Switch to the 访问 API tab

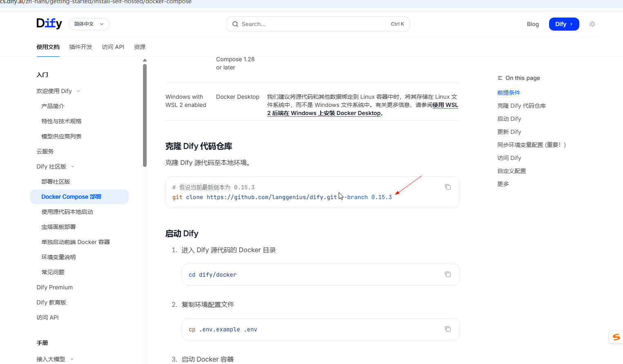pyautogui.click(x=113, y=47)
